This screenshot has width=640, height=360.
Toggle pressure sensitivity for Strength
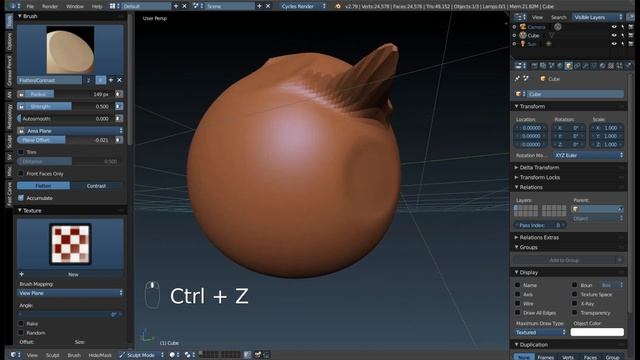[x=119, y=106]
